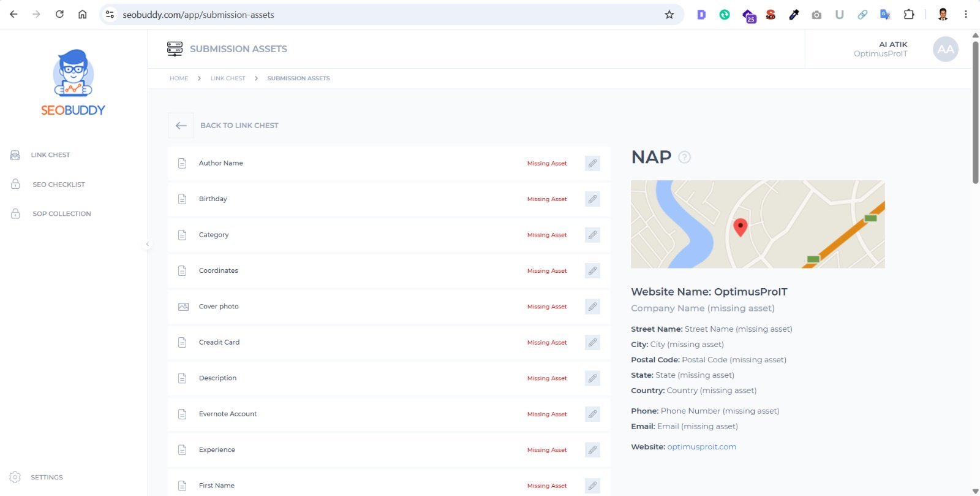The height and width of the screenshot is (496, 980).
Task: Open SEO Checklist in the sidebar
Action: (59, 185)
